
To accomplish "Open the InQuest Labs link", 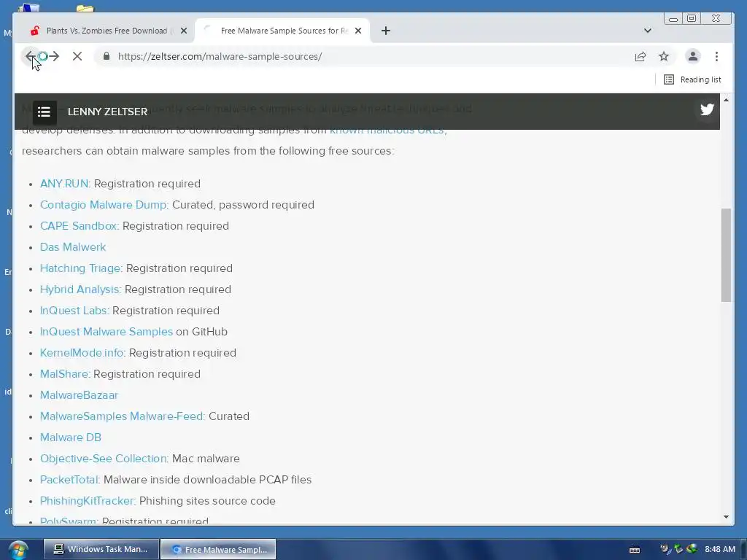I will coord(74,311).
